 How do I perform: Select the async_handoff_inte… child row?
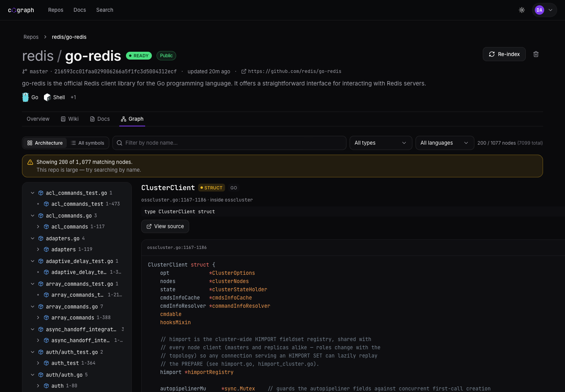click(79, 340)
